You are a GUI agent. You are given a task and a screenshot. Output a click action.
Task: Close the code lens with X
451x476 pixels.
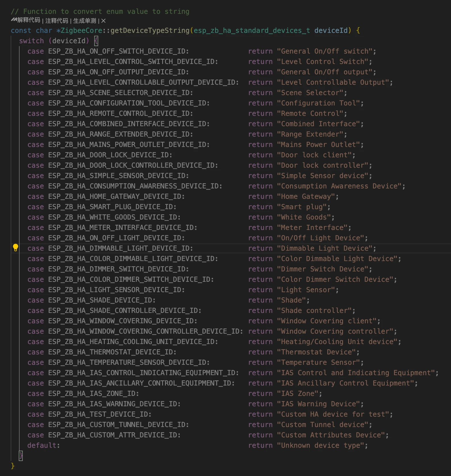pyautogui.click(x=103, y=21)
